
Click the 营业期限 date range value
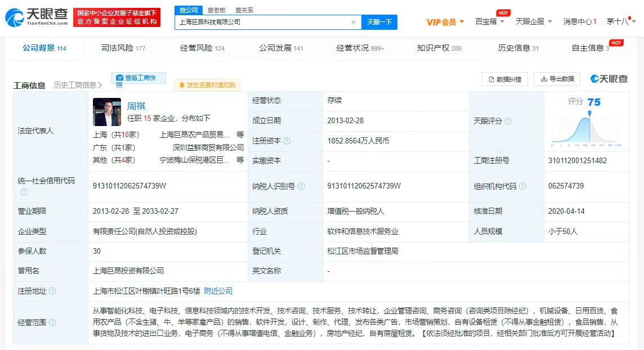(x=136, y=211)
